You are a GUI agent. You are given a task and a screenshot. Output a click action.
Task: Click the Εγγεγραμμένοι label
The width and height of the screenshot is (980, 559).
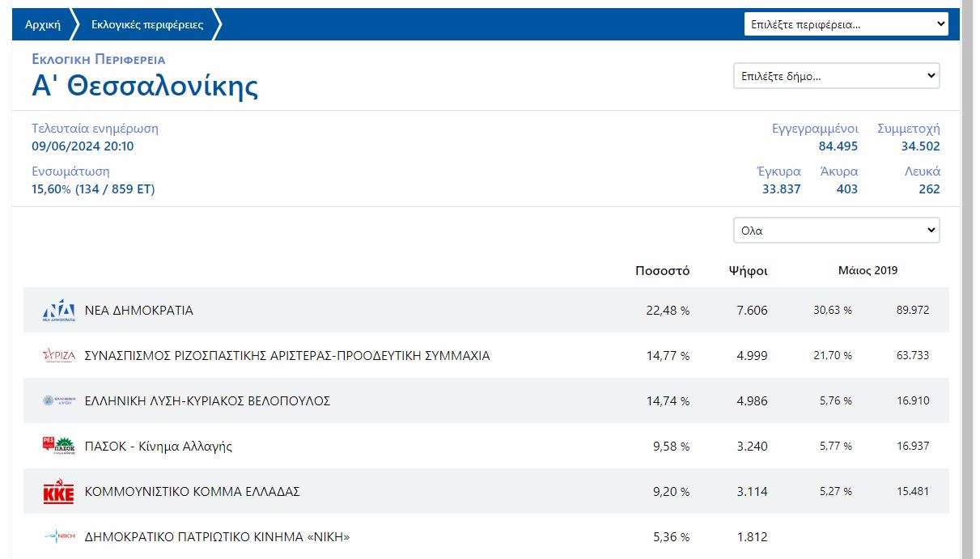(x=815, y=128)
